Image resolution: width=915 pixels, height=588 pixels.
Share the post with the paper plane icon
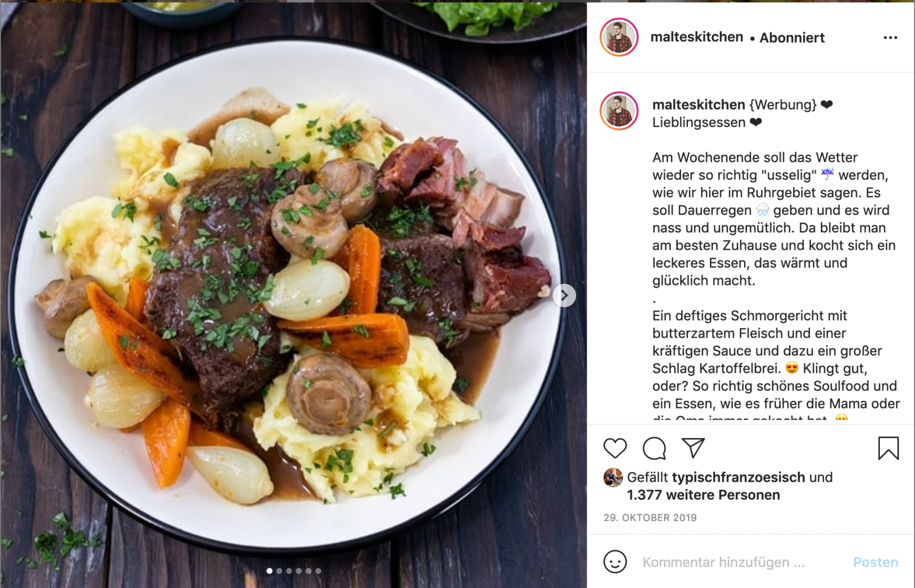pos(693,448)
